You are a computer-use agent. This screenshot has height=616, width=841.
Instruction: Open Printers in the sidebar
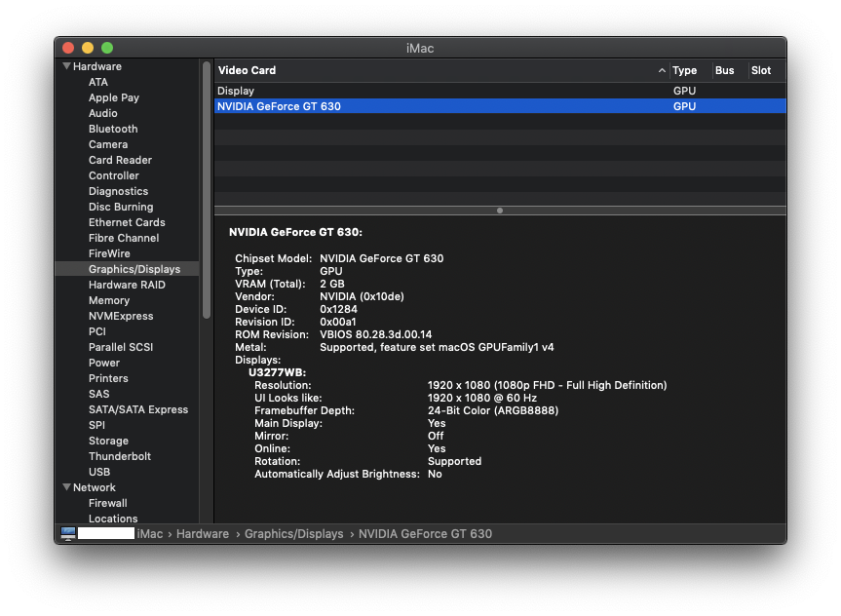pyautogui.click(x=108, y=378)
